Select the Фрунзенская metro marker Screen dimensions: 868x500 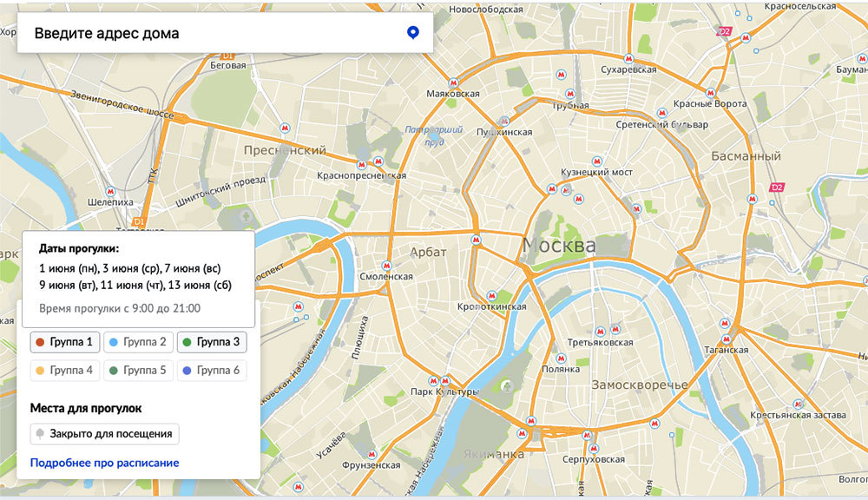click(x=371, y=454)
